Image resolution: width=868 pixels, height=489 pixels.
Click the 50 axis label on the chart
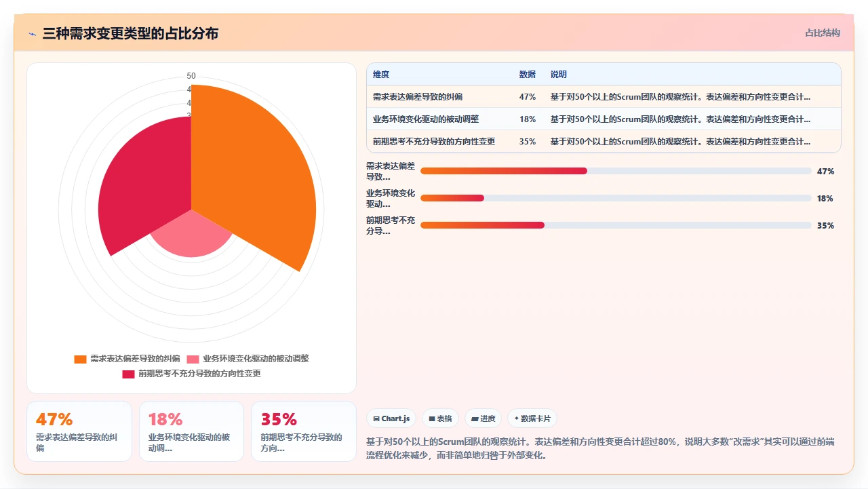pos(191,76)
